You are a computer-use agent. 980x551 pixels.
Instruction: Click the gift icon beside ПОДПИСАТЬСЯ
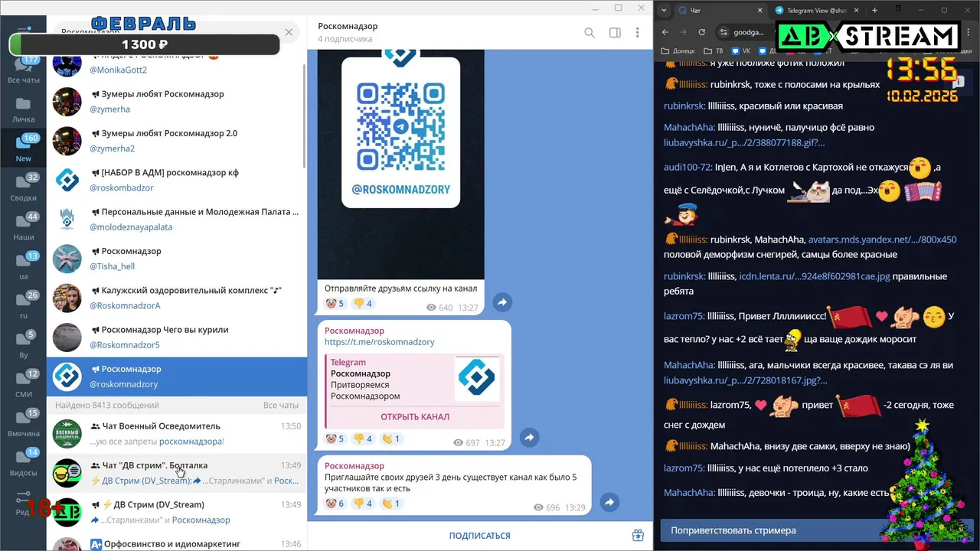click(x=638, y=536)
